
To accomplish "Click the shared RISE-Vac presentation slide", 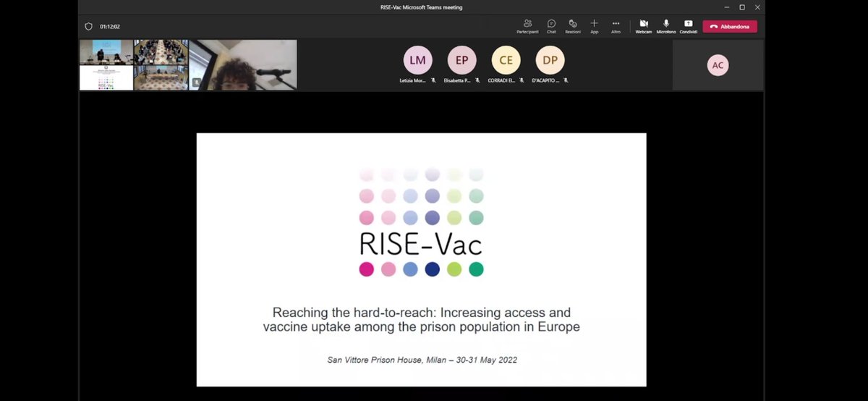I will [421, 259].
